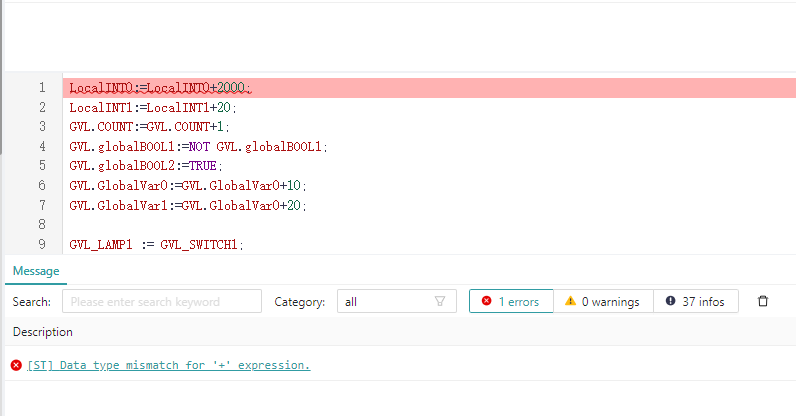Select the Description column header
Viewport: 796px width, 416px height.
(43, 332)
